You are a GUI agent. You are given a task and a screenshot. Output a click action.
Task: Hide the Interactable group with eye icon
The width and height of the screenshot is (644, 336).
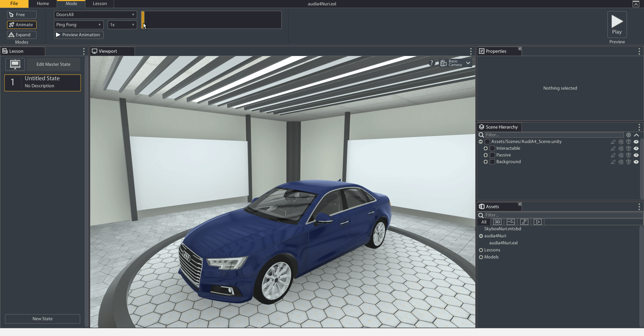click(x=636, y=148)
